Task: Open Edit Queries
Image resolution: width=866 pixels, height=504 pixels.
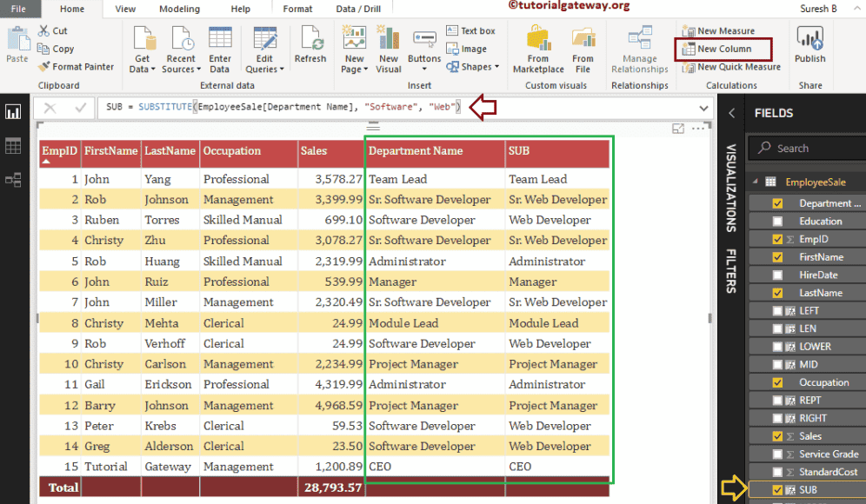Action: click(x=265, y=47)
